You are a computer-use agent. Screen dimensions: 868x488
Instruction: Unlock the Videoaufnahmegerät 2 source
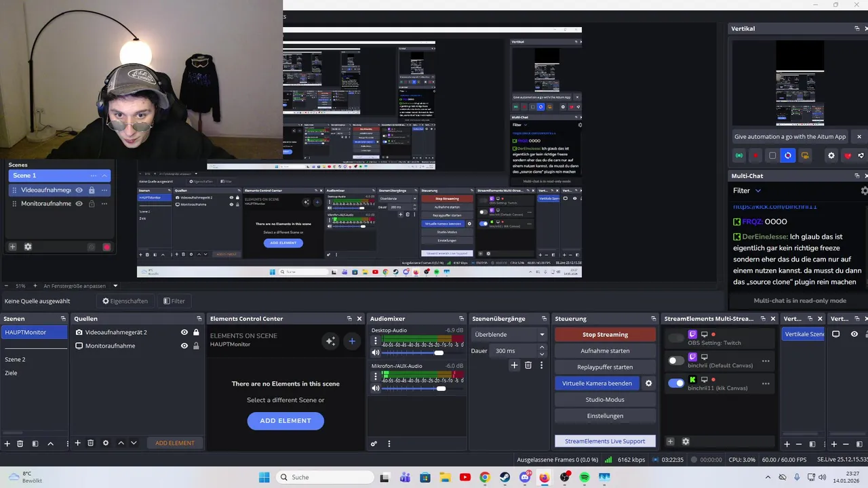click(x=196, y=332)
